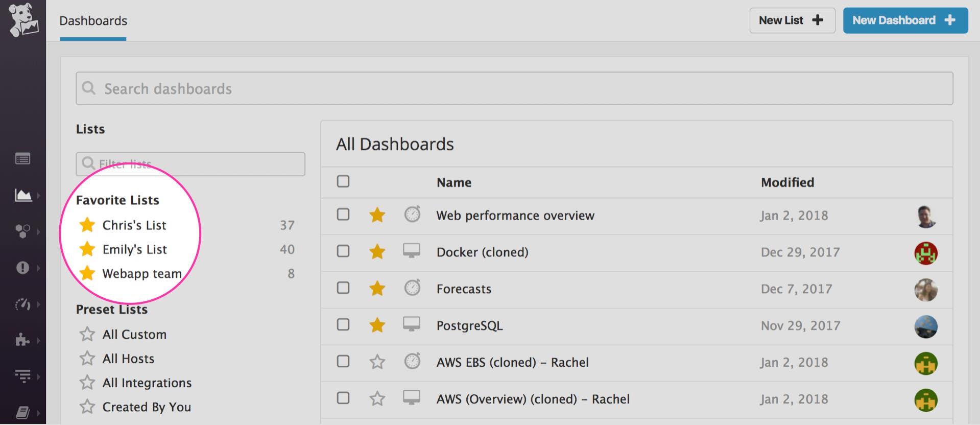The width and height of the screenshot is (980, 425).
Task: Select the Infrastructure hexagons icon in sidebar
Action: pyautogui.click(x=22, y=230)
